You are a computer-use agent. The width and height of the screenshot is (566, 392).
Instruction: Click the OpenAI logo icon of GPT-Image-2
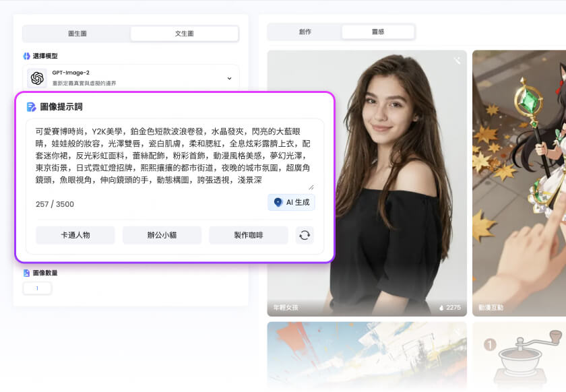click(37, 78)
